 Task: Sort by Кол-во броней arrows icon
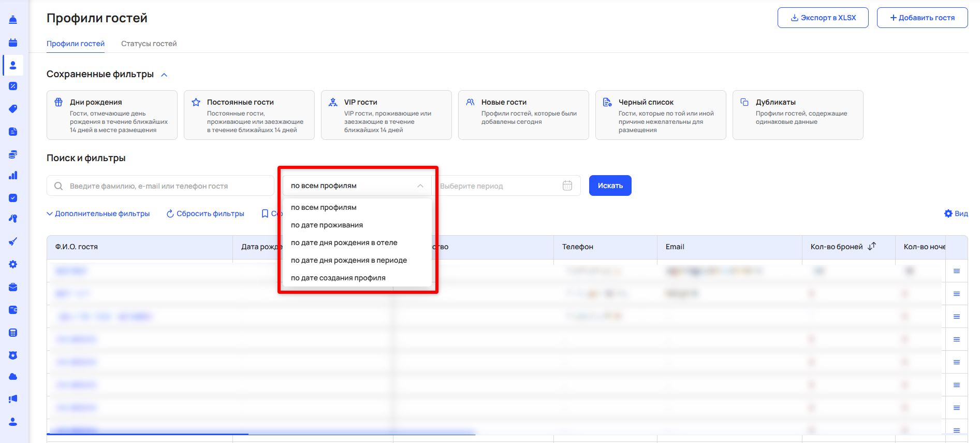[872, 247]
